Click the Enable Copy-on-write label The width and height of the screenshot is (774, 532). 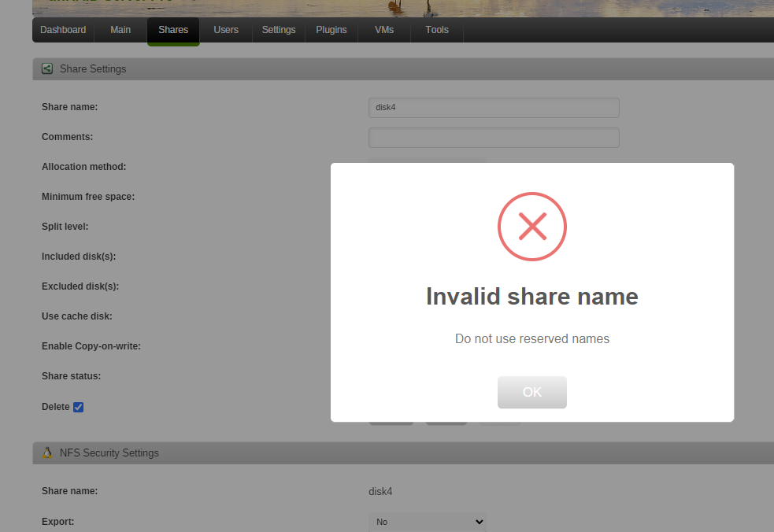point(91,346)
